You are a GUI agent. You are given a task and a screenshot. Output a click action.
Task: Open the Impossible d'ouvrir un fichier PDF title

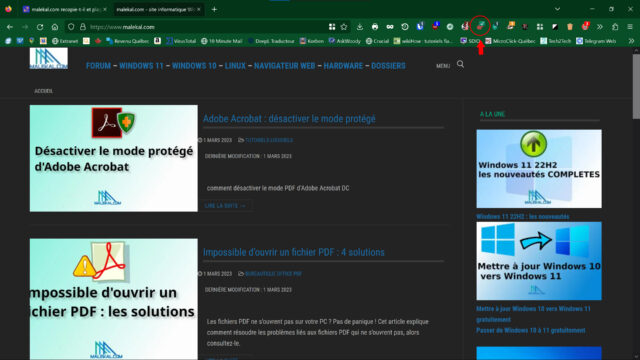293,252
